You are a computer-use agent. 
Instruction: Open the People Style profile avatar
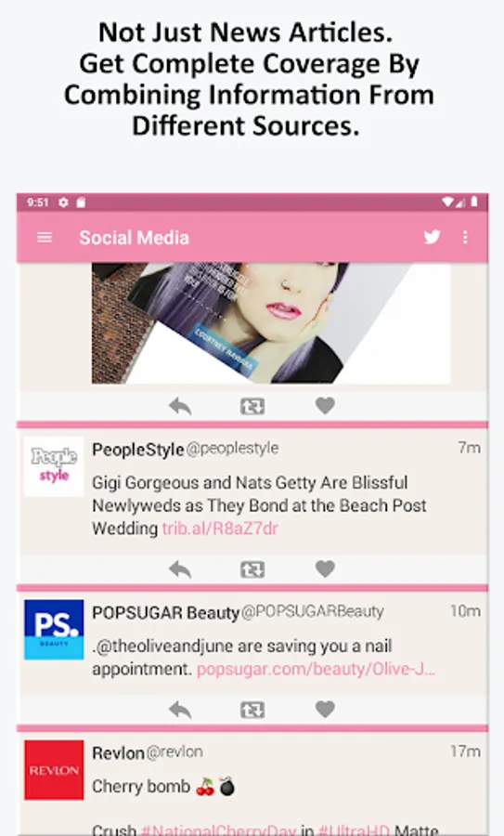[54, 466]
